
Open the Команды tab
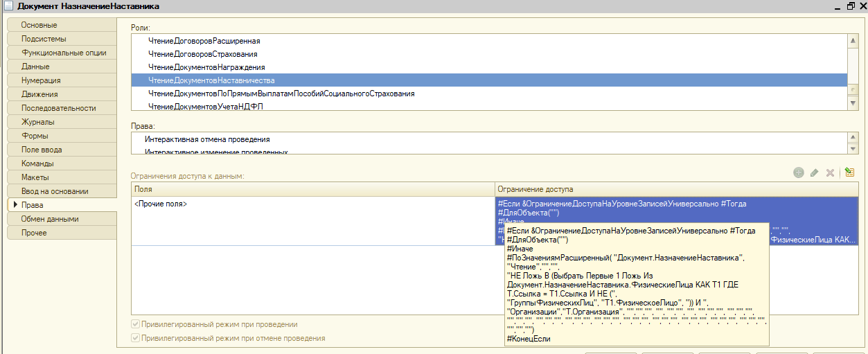click(62, 163)
